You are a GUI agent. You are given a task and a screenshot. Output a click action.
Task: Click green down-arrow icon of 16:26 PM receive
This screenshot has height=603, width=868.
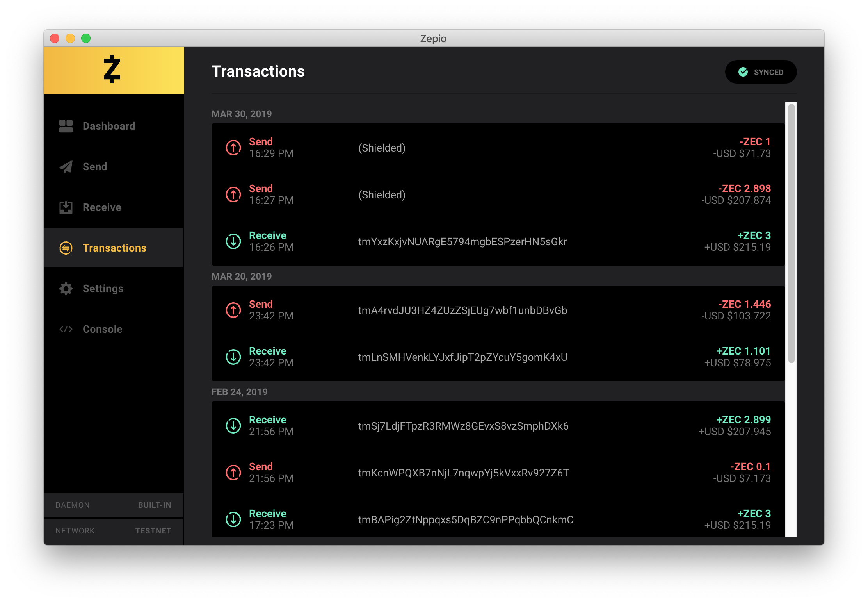(x=233, y=241)
